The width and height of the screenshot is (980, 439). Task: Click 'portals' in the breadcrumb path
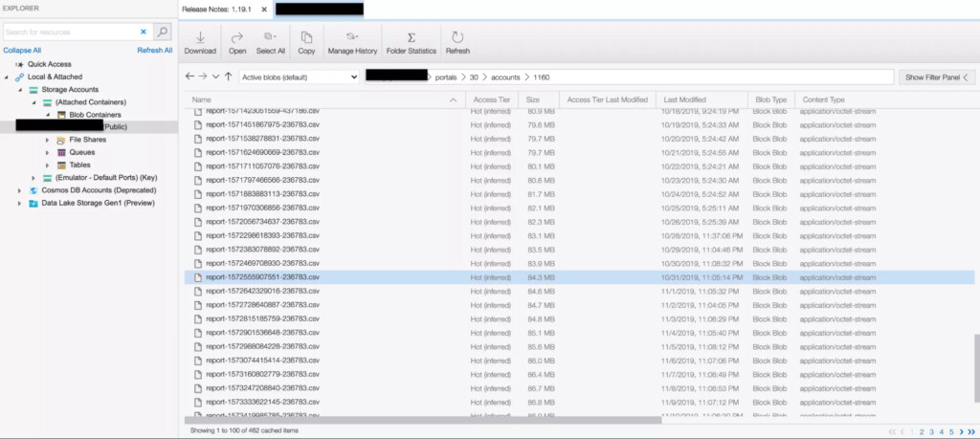click(x=446, y=77)
